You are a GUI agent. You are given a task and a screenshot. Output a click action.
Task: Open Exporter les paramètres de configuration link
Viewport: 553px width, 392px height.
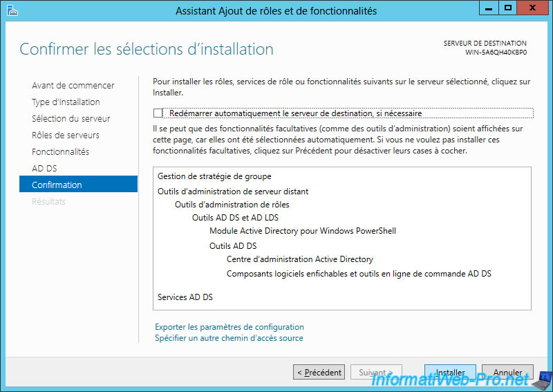(229, 327)
